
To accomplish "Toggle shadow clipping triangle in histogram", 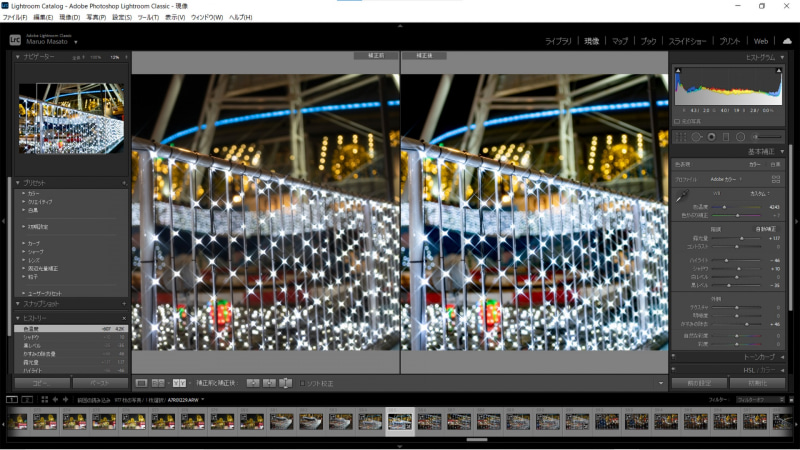I will [x=678, y=70].
